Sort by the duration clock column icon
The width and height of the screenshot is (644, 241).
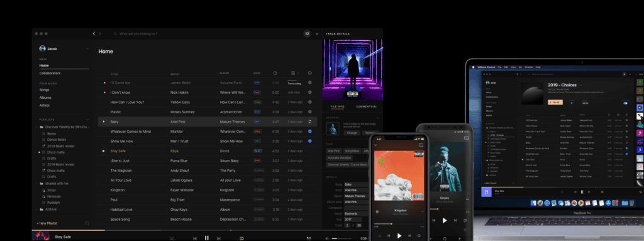point(275,73)
